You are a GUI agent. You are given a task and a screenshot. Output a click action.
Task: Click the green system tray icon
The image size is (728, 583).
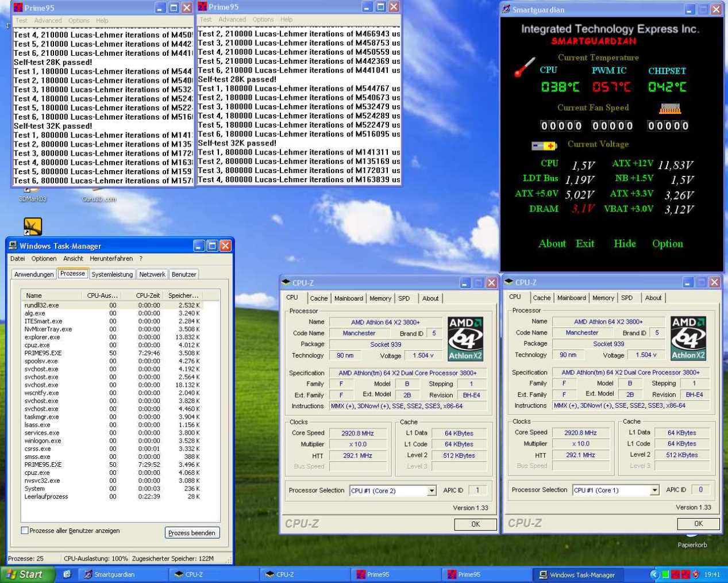pyautogui.click(x=665, y=574)
